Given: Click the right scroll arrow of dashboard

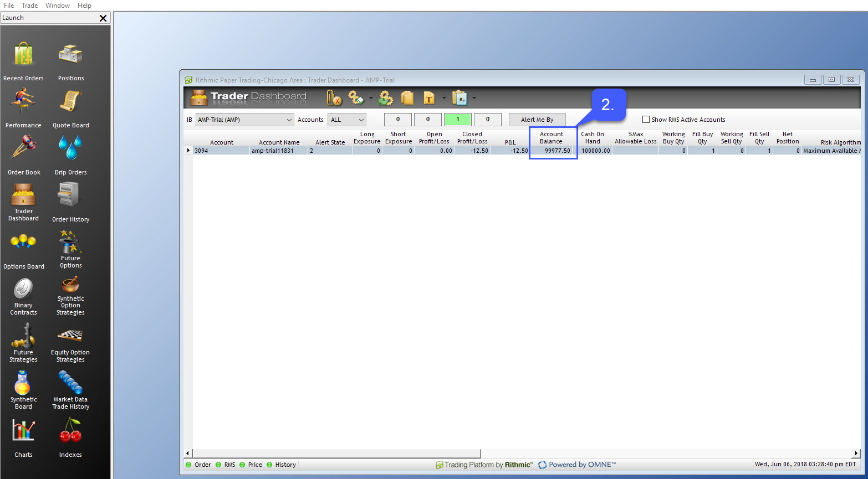Looking at the screenshot, I should [857, 454].
